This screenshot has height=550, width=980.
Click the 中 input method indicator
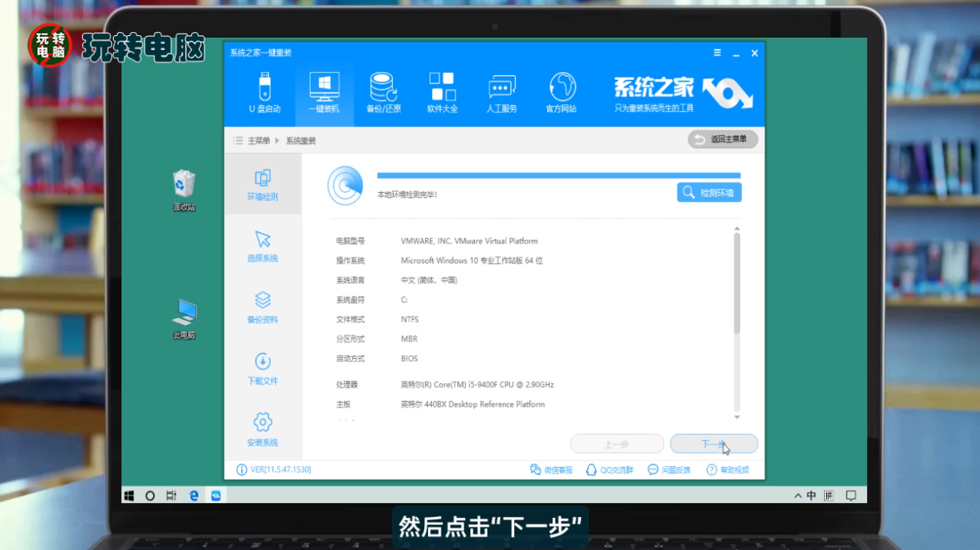tap(811, 496)
